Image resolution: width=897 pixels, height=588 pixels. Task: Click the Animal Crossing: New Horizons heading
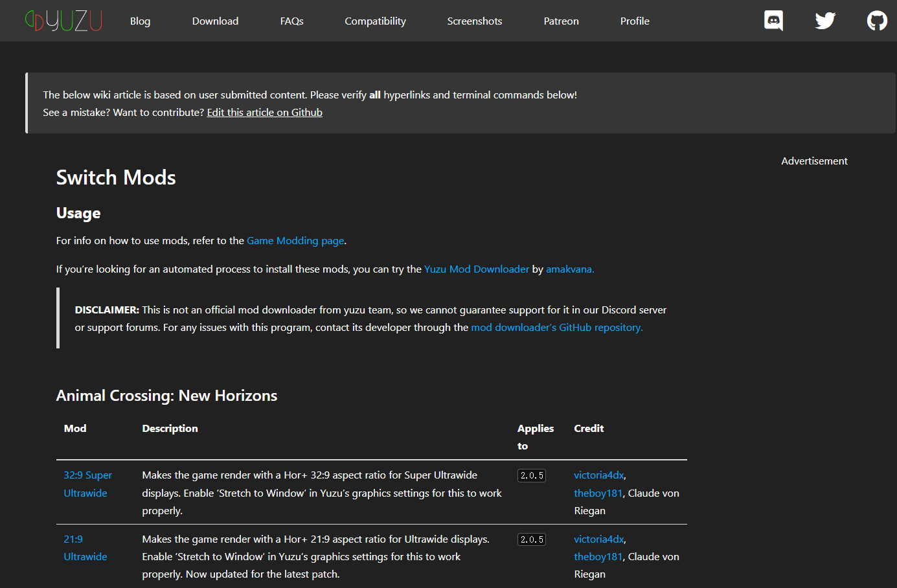tap(166, 396)
